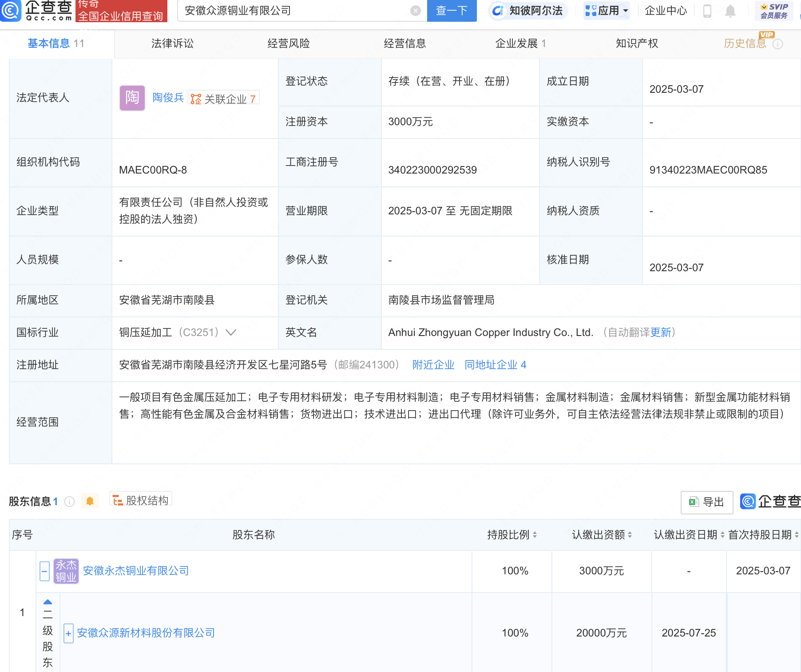Click the 2025-07-25 contribution date cell
The image size is (801, 672).
point(689,633)
